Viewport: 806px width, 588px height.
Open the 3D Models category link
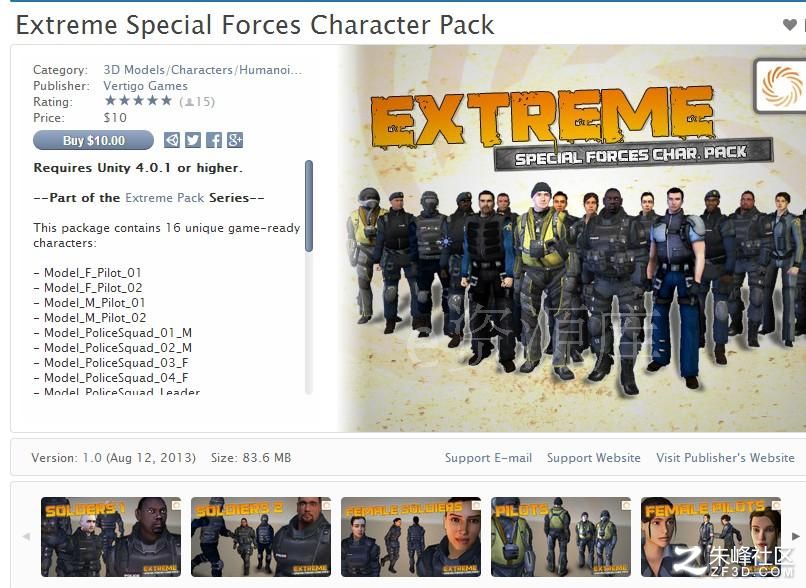pyautogui.click(x=134, y=70)
